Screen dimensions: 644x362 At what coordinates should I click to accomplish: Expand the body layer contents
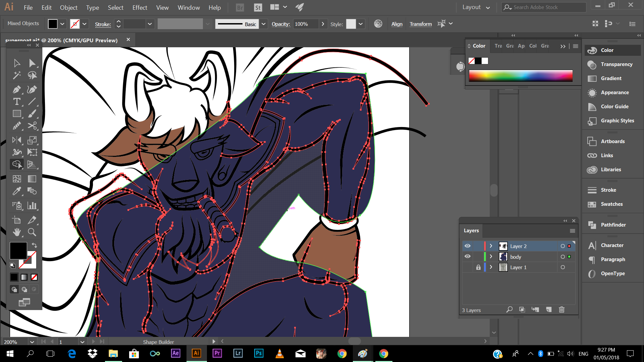click(x=491, y=256)
